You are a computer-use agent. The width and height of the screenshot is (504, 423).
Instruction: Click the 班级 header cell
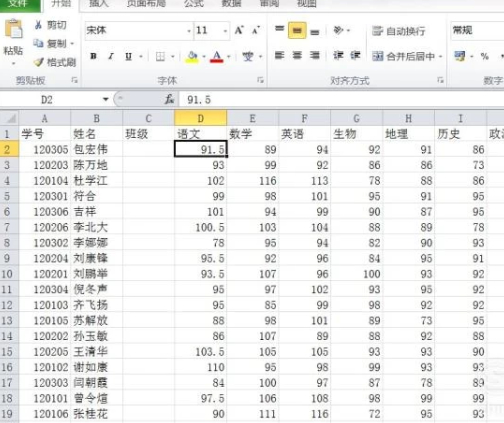(x=149, y=134)
